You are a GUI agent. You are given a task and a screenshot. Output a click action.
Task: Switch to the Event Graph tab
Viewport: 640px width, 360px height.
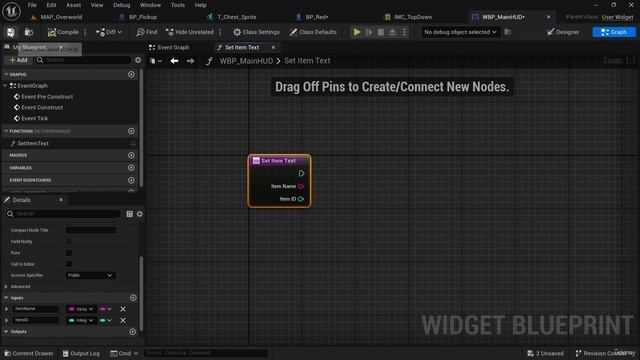[x=169, y=47]
